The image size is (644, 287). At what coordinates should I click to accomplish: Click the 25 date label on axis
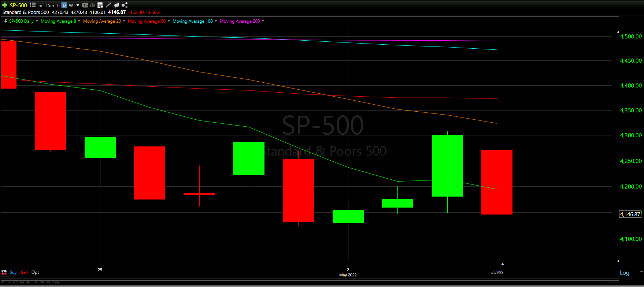click(100, 270)
